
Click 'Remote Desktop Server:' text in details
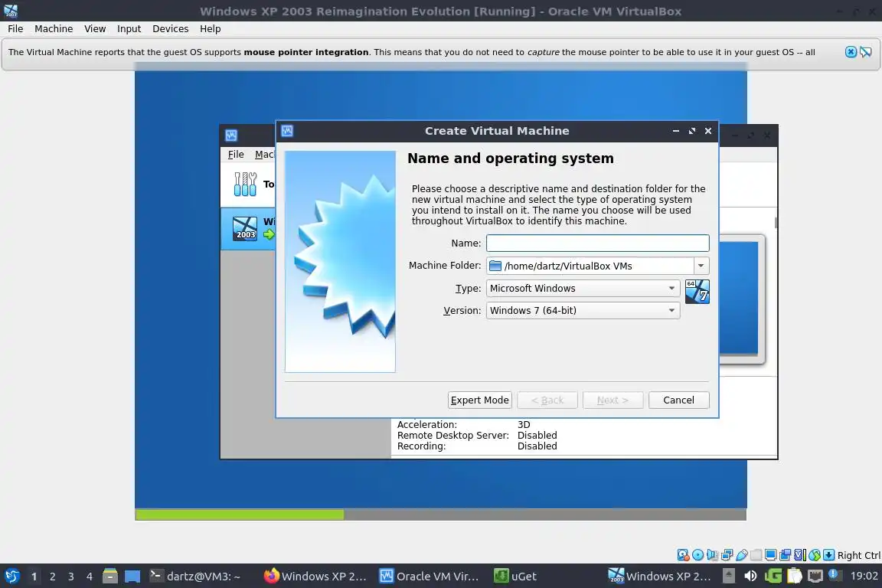(x=452, y=436)
